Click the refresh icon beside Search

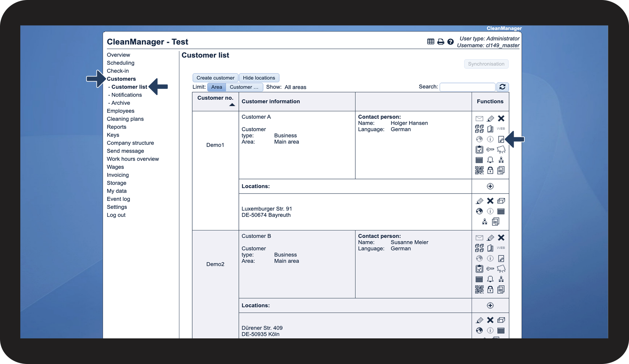503,87
